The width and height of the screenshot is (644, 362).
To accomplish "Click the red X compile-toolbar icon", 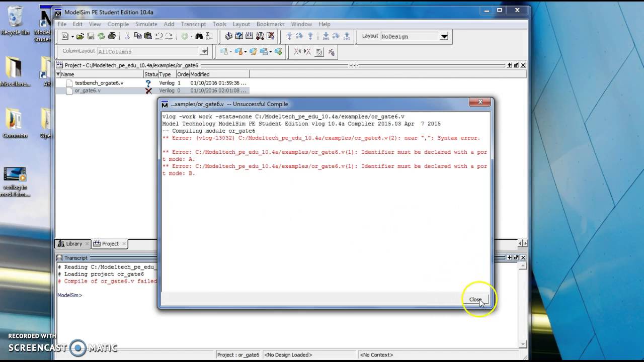I will [271, 36].
